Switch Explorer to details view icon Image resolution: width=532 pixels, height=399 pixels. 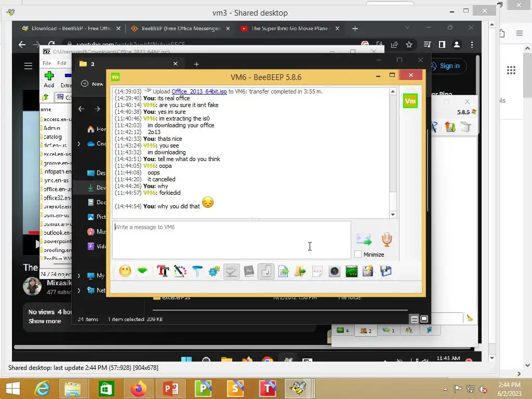click(414, 319)
